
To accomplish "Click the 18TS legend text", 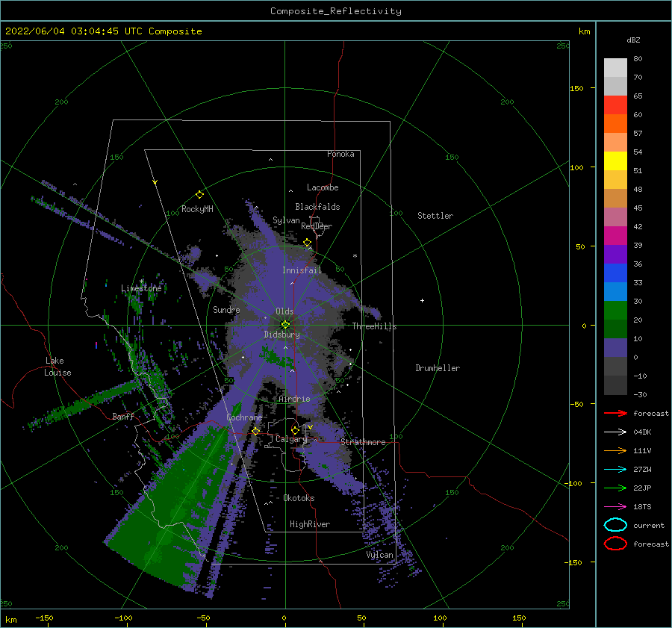I will tap(642, 507).
